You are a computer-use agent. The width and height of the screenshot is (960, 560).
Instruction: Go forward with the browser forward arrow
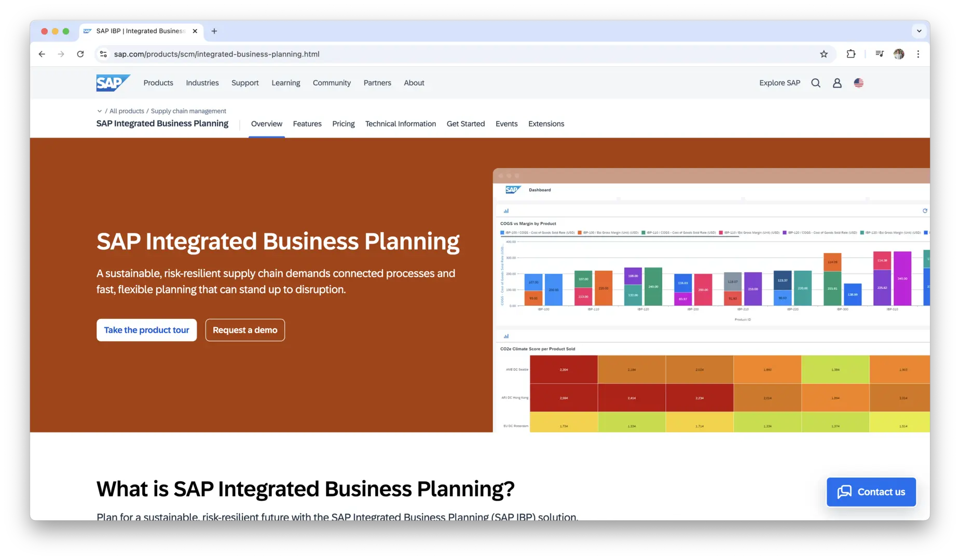click(x=61, y=54)
